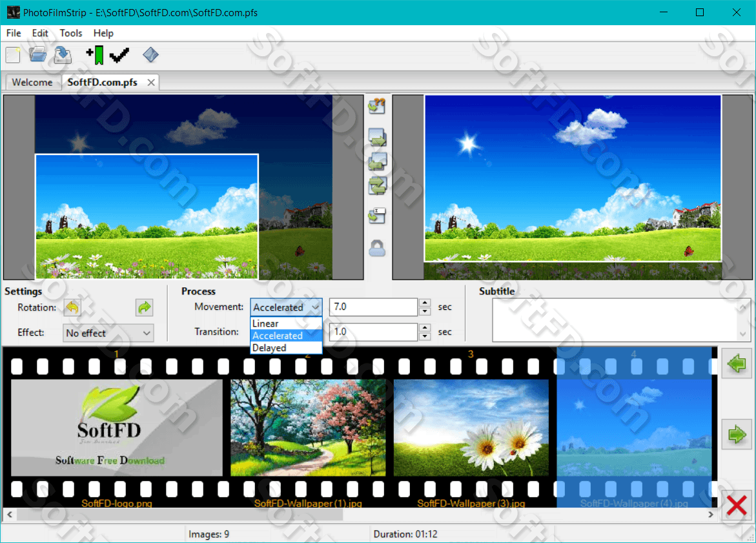Click the "Images: 9" status text
The image size is (756, 543).
pos(209,535)
